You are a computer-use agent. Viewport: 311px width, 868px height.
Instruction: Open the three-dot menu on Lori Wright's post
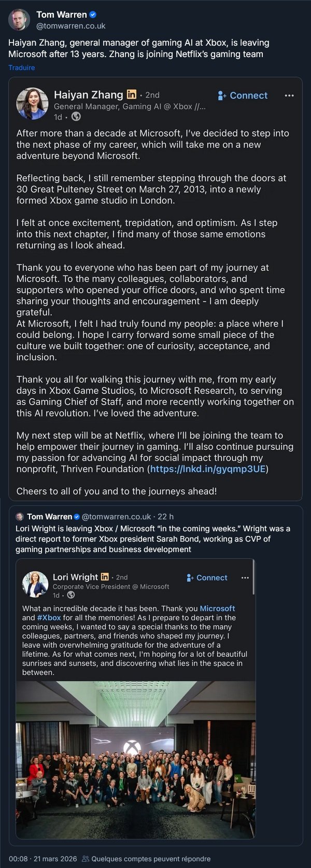tap(245, 577)
